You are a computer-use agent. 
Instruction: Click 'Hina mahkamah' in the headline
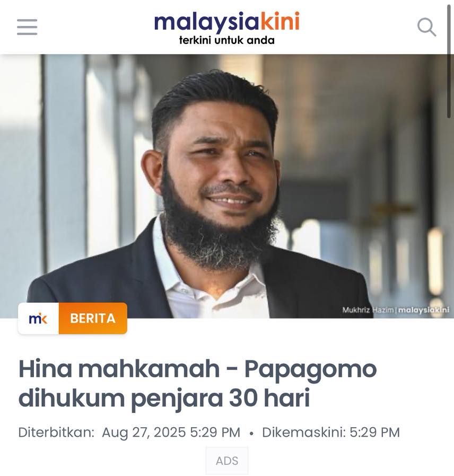click(x=119, y=368)
